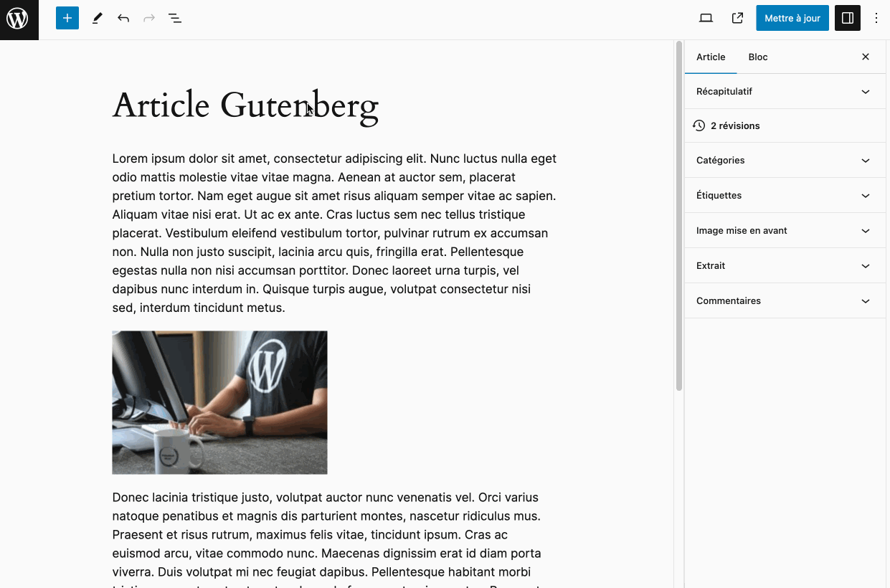Image resolution: width=890 pixels, height=588 pixels.
Task: Redo the last change
Action: tap(148, 17)
